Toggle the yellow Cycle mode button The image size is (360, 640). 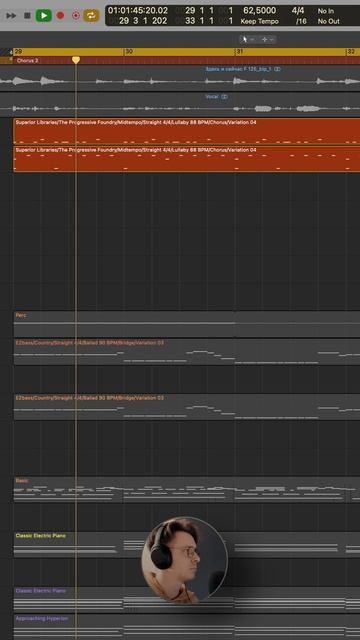point(91,16)
